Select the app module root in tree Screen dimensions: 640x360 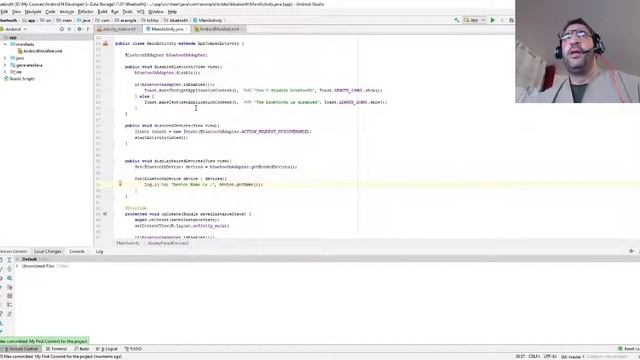pyautogui.click(x=12, y=38)
